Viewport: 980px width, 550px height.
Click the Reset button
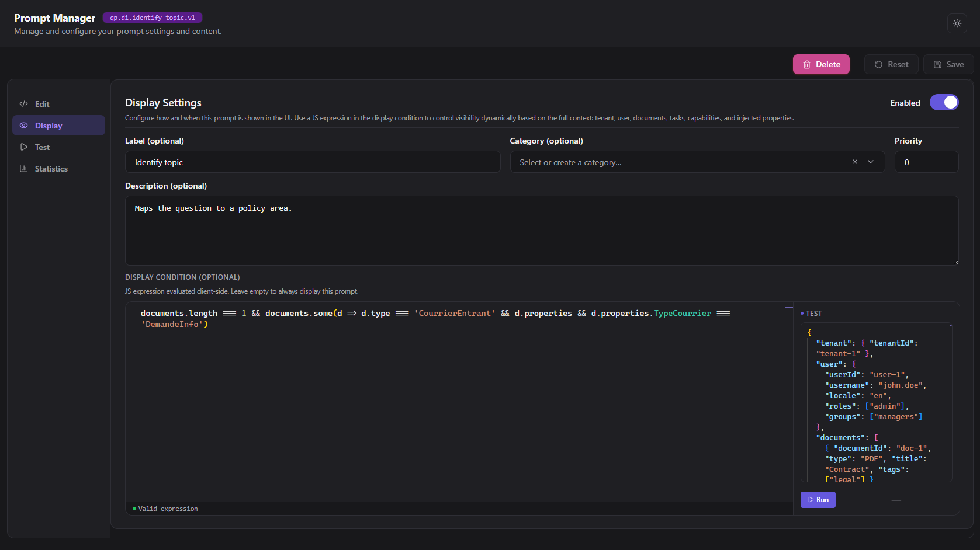point(891,64)
